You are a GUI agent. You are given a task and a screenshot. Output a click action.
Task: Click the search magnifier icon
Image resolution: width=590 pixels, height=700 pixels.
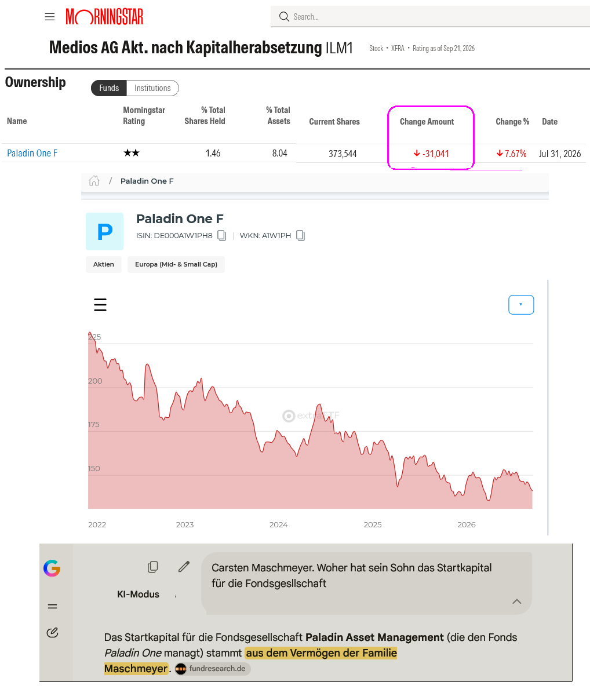[x=284, y=17]
